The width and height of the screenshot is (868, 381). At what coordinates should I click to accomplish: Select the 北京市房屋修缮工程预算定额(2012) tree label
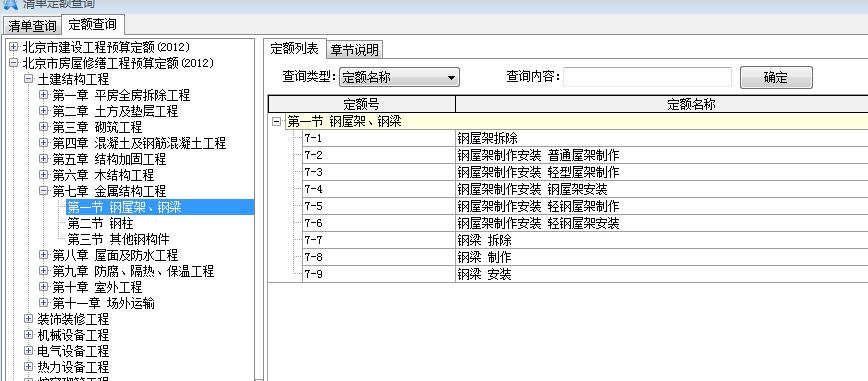coord(118,64)
